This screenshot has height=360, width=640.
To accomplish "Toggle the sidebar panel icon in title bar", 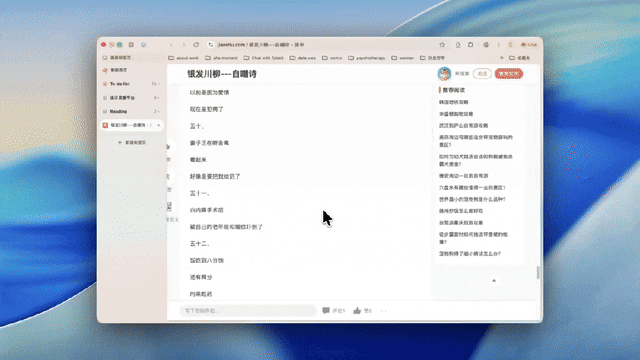I will 131,44.
